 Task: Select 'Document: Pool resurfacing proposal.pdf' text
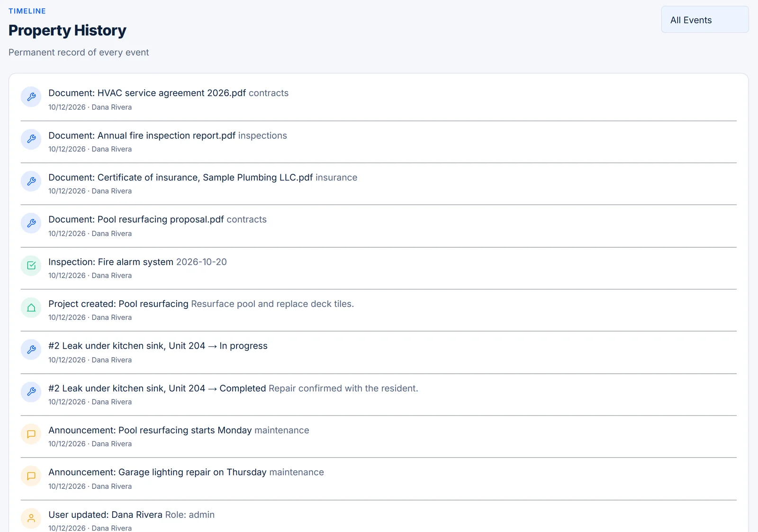click(136, 219)
